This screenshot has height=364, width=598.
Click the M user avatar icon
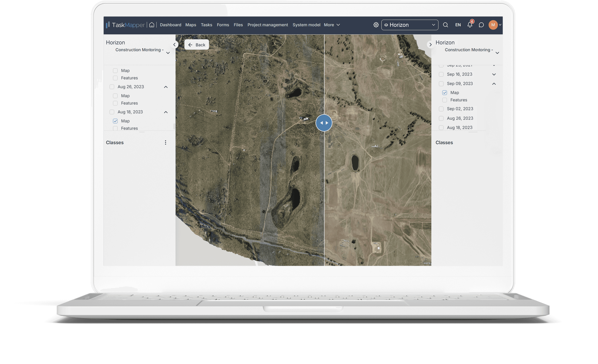coord(493,25)
